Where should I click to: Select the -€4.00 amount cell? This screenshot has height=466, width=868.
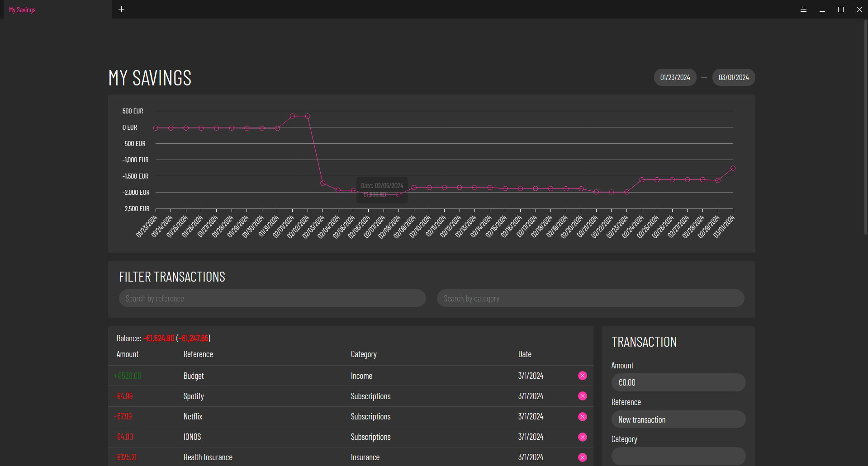tap(123, 437)
